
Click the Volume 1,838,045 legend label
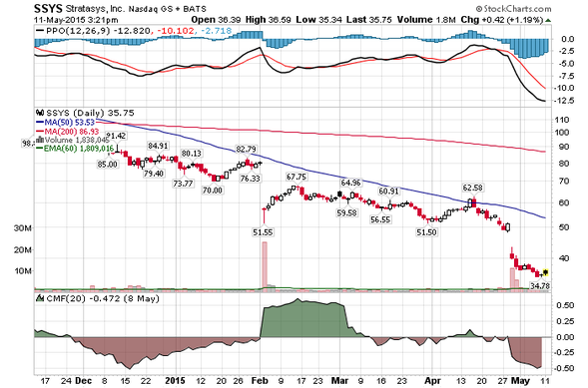pyautogui.click(x=77, y=140)
